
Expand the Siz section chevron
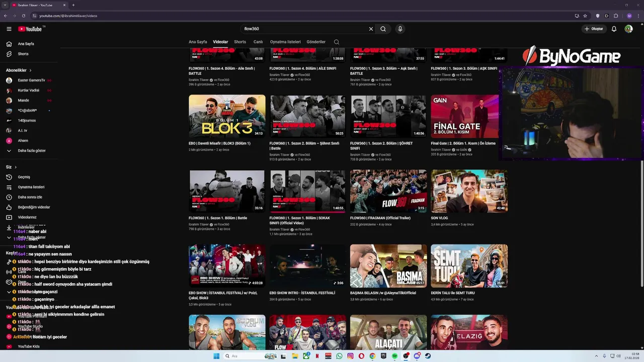pyautogui.click(x=16, y=167)
